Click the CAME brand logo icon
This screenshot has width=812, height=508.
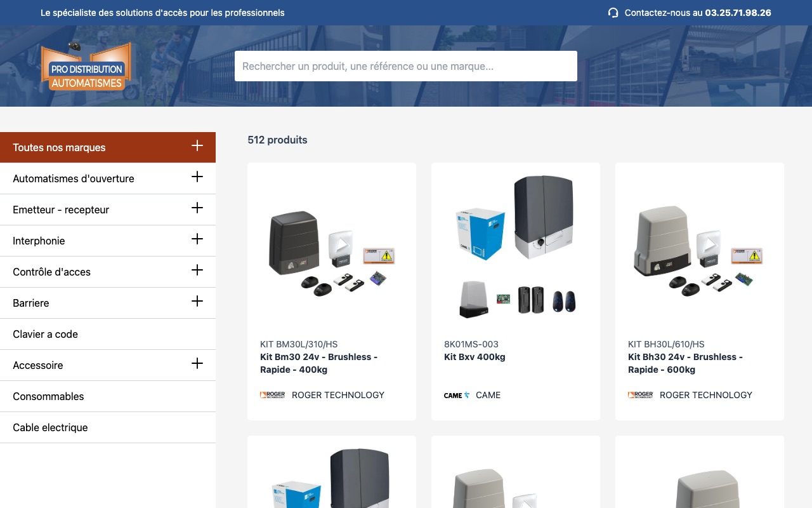click(457, 395)
